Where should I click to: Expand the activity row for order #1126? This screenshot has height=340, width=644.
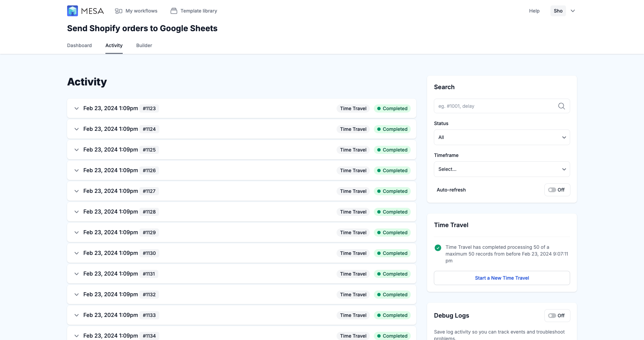pyautogui.click(x=77, y=171)
